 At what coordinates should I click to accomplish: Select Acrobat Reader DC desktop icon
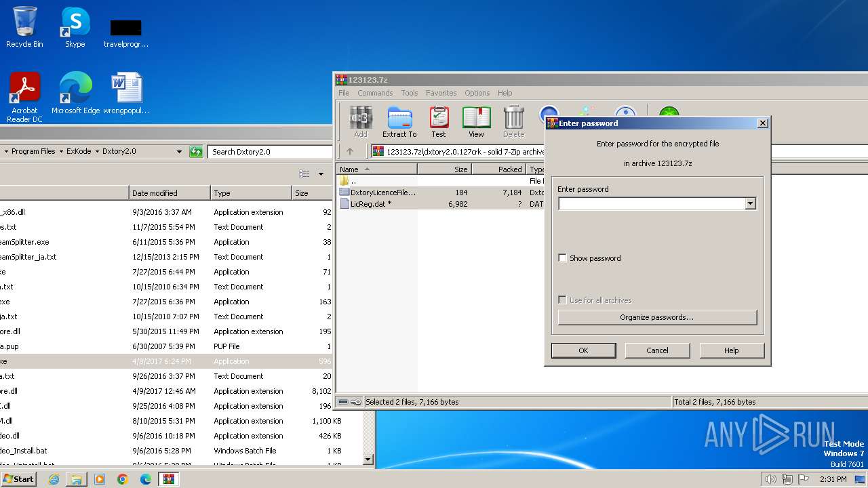[x=24, y=98]
